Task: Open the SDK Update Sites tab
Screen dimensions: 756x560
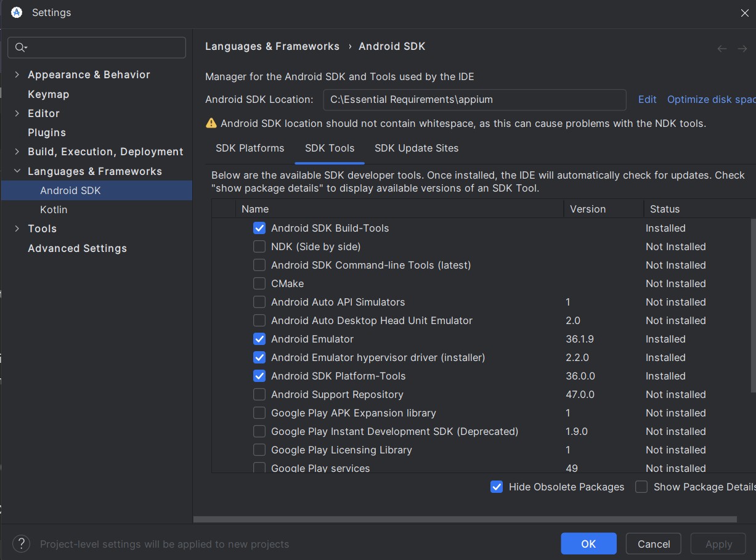Action: click(417, 148)
